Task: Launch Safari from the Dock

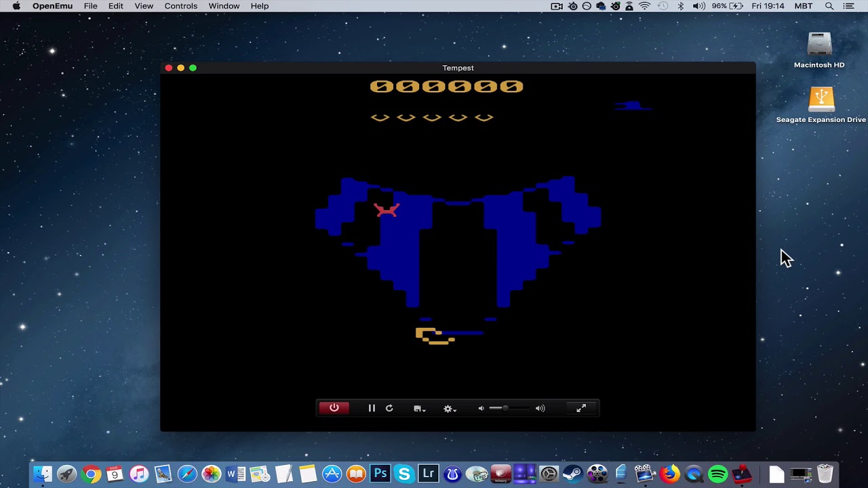Action: click(187, 474)
